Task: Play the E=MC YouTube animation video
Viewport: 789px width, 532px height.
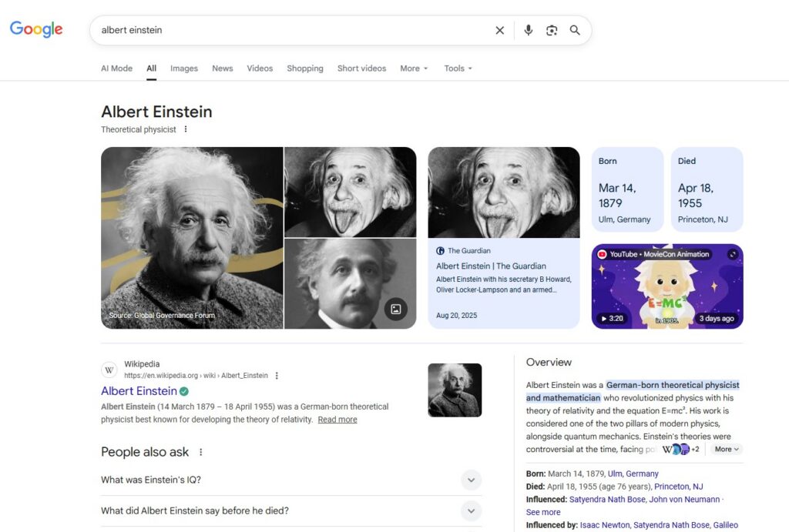Action: tap(667, 286)
